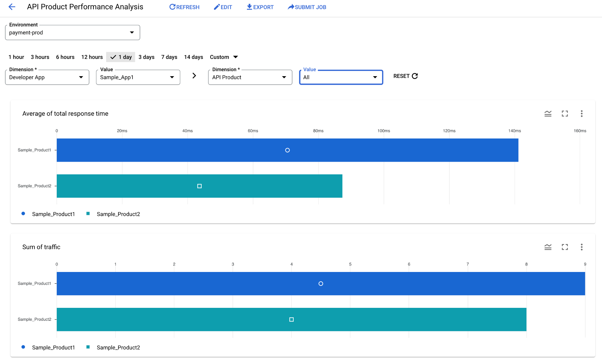Select the 3 hours time range
602x364 pixels.
pos(40,57)
